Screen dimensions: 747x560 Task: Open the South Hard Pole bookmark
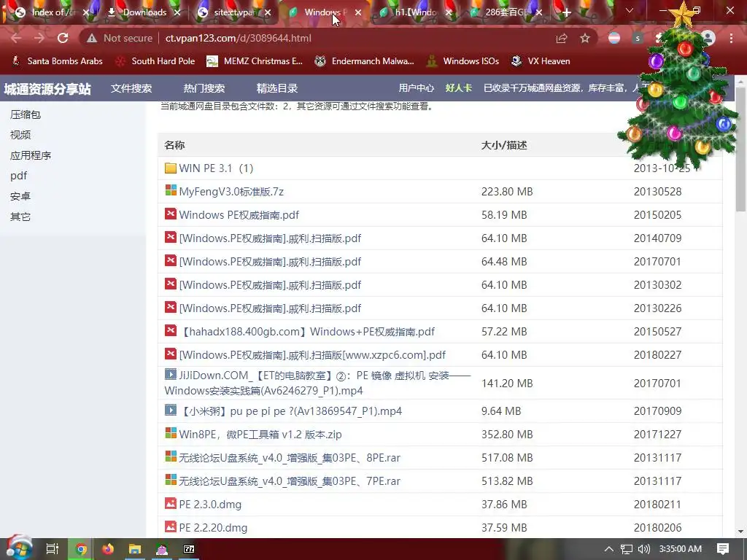click(x=156, y=61)
